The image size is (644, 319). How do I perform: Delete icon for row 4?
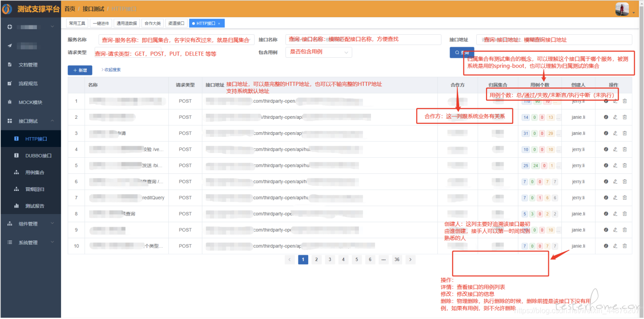[625, 149]
